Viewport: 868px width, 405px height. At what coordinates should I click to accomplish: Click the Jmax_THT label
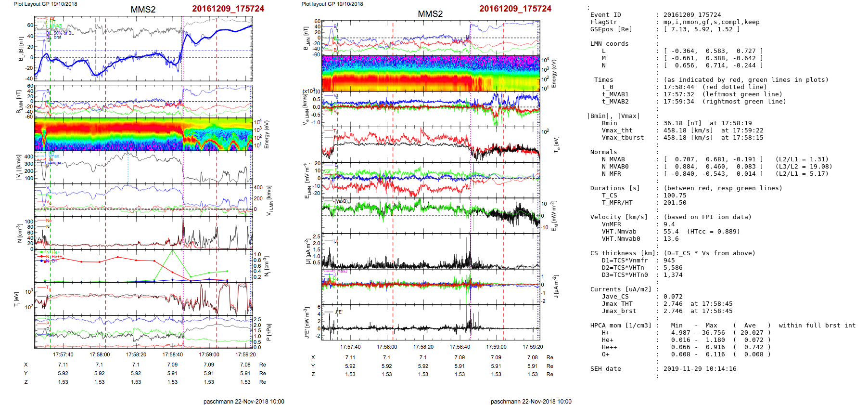pyautogui.click(x=617, y=304)
